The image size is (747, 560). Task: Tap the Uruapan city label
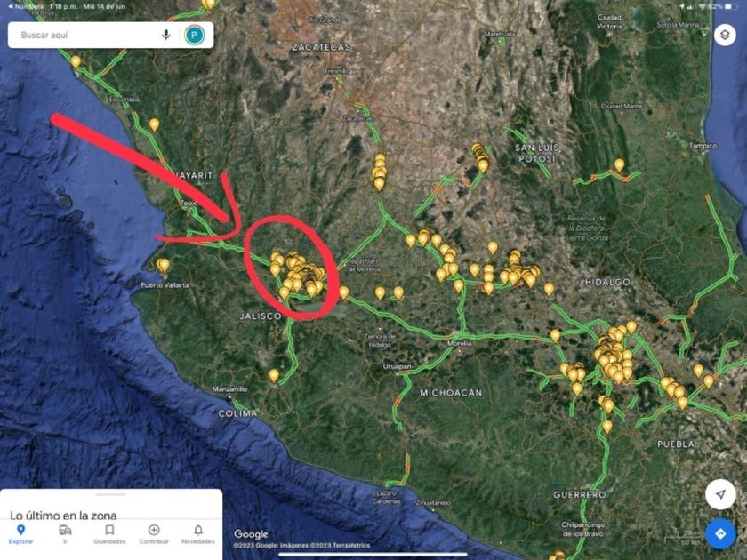tap(397, 366)
